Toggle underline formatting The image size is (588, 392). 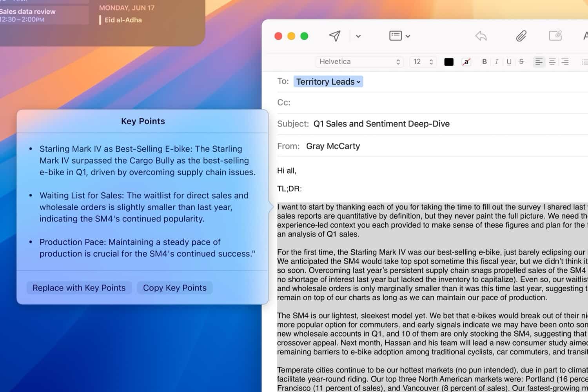coord(509,62)
